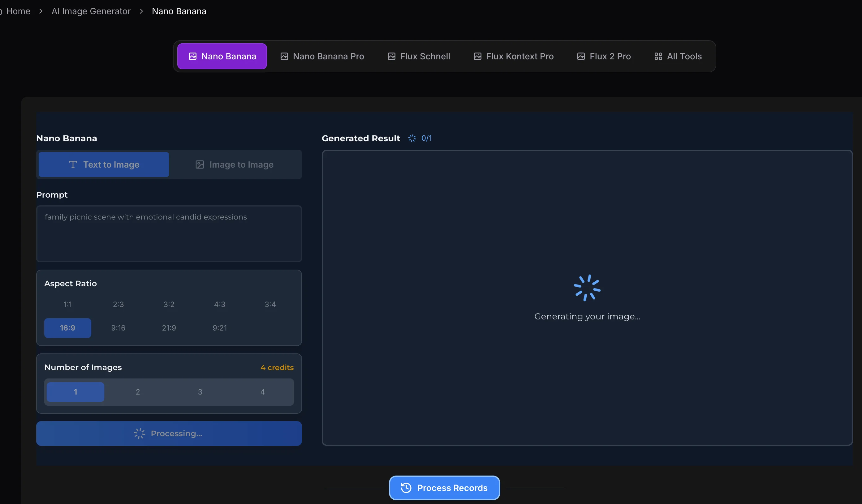The height and width of the screenshot is (504, 862).
Task: Click the Flux Schnell image icon
Action: [x=391, y=56]
